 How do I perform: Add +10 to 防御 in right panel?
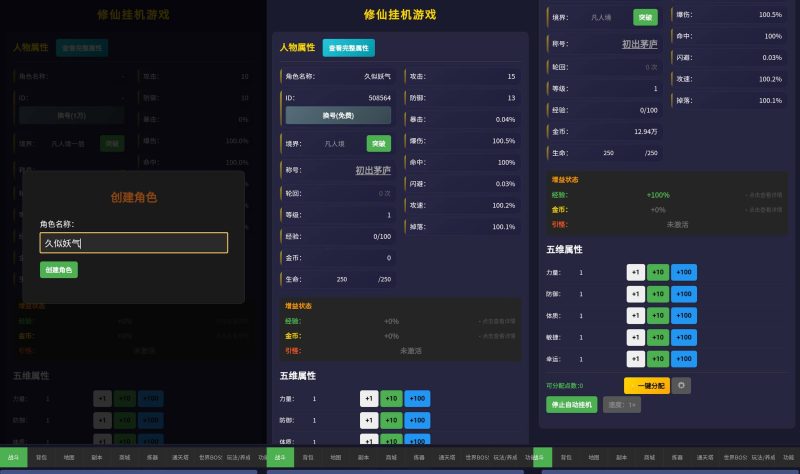(658, 294)
